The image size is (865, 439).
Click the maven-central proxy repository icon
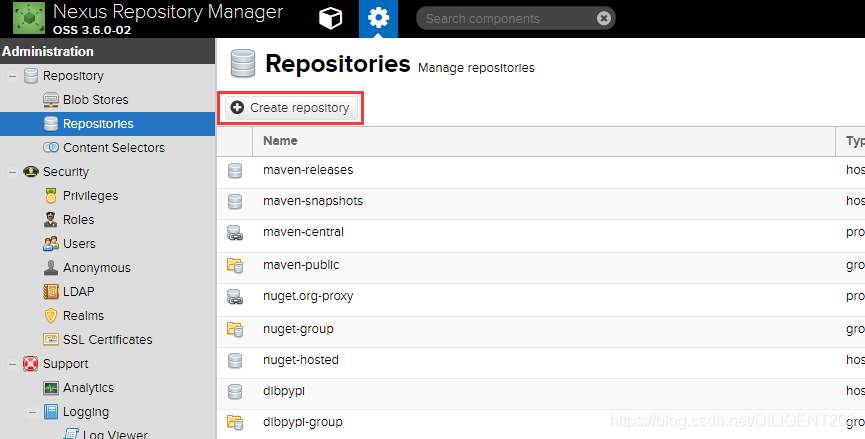235,233
